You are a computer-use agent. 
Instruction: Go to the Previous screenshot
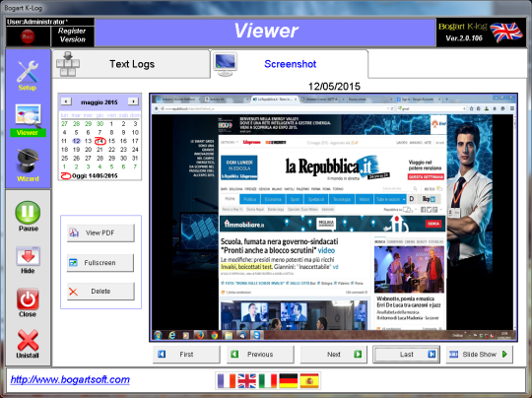(x=260, y=355)
